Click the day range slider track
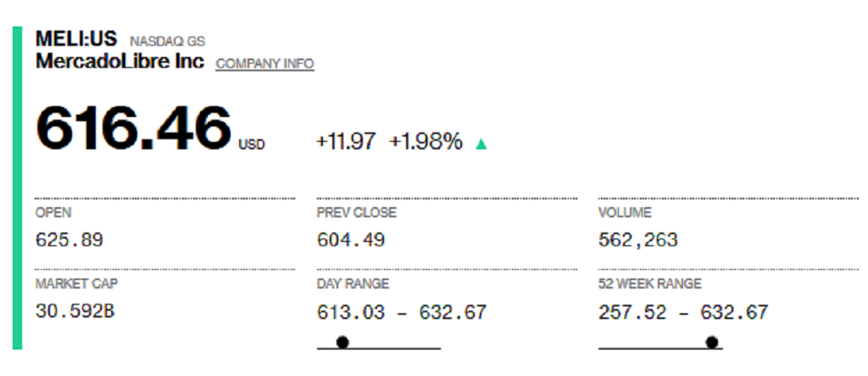Viewport: 868px width, 376px height. (x=379, y=348)
